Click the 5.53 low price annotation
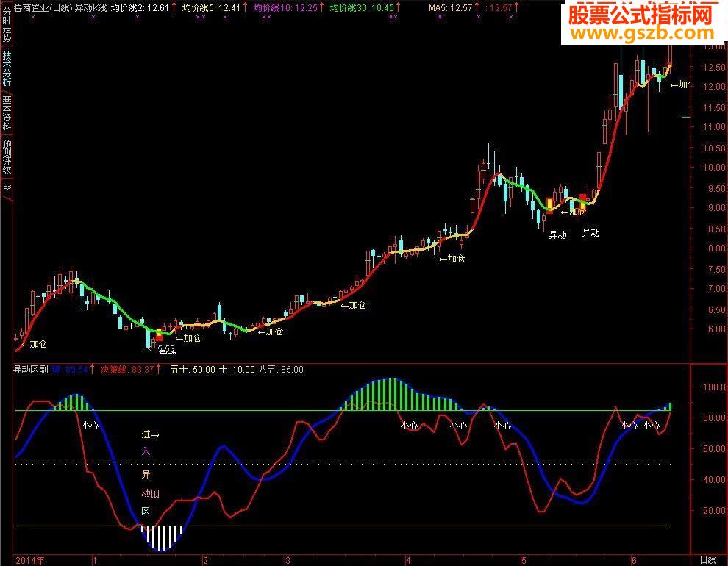The image size is (728, 566). click(x=166, y=348)
